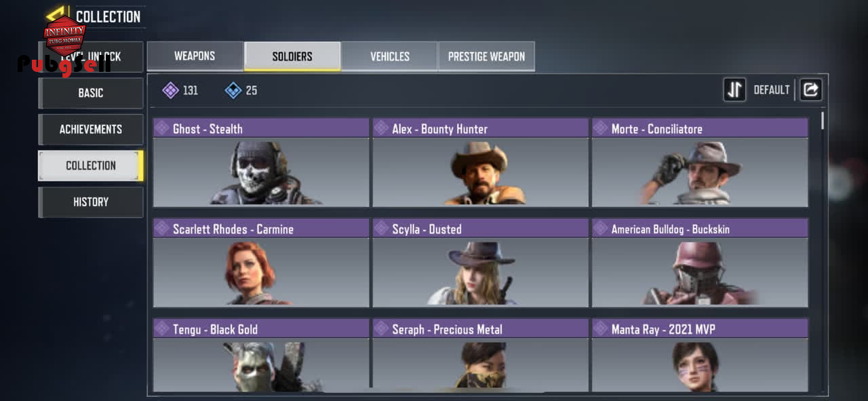
Task: Click the share export icon
Action: tap(810, 90)
